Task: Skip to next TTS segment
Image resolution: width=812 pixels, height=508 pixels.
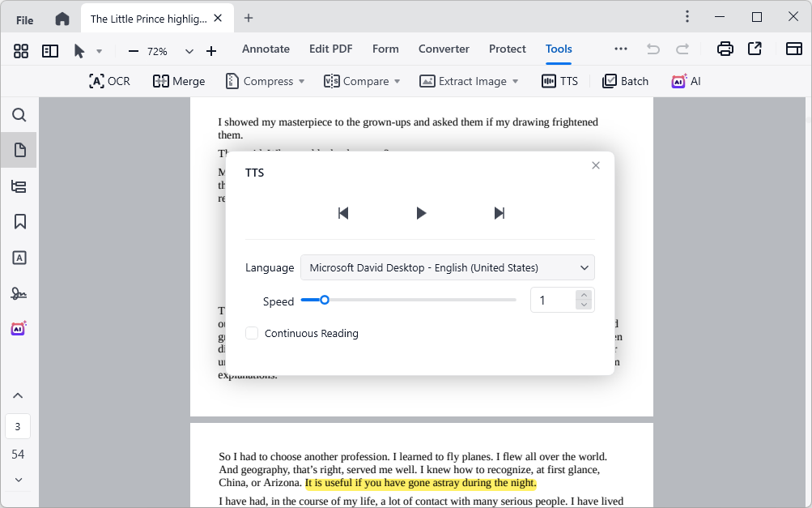Action: [x=500, y=213]
